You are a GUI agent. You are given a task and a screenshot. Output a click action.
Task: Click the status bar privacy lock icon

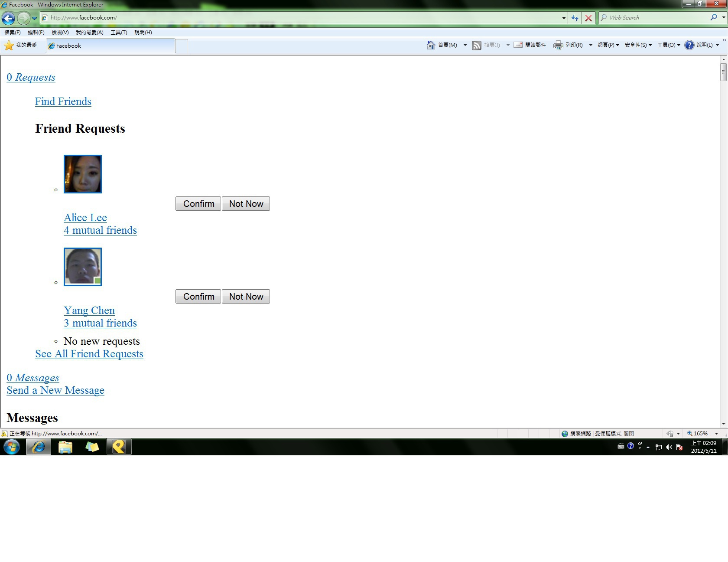point(670,434)
